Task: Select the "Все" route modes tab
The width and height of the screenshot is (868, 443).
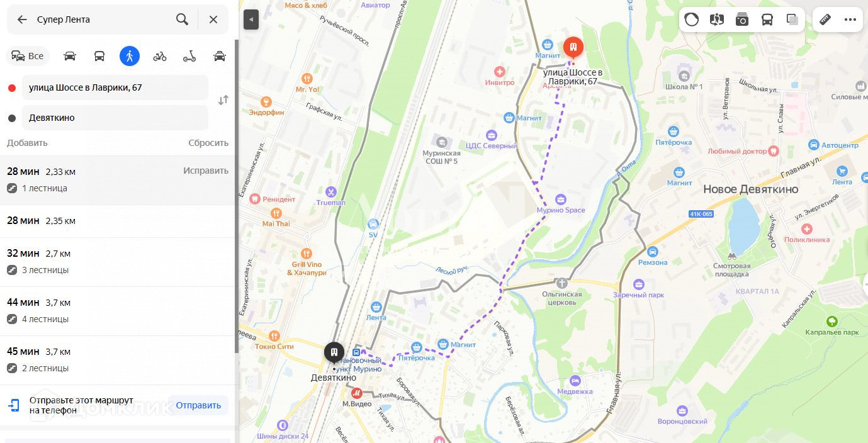Action: click(x=28, y=56)
